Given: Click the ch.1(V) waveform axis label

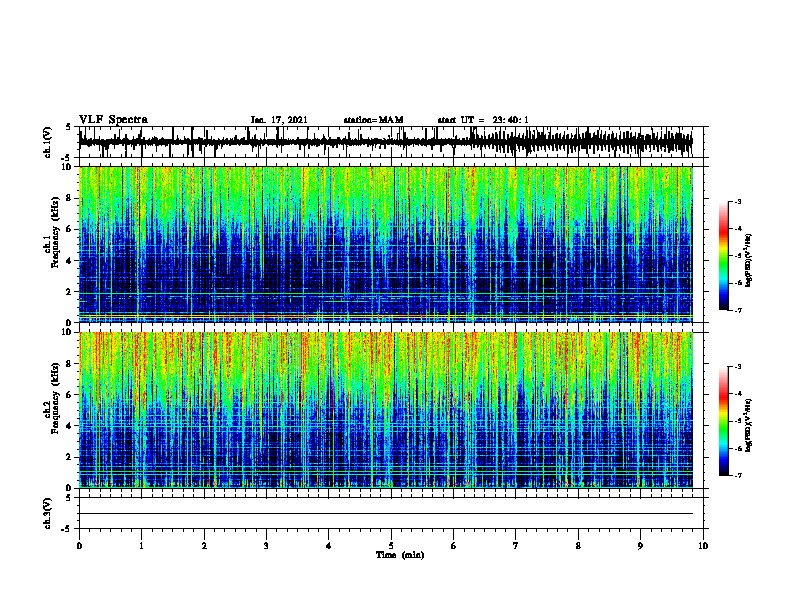Looking at the screenshot, I should 48,142.
